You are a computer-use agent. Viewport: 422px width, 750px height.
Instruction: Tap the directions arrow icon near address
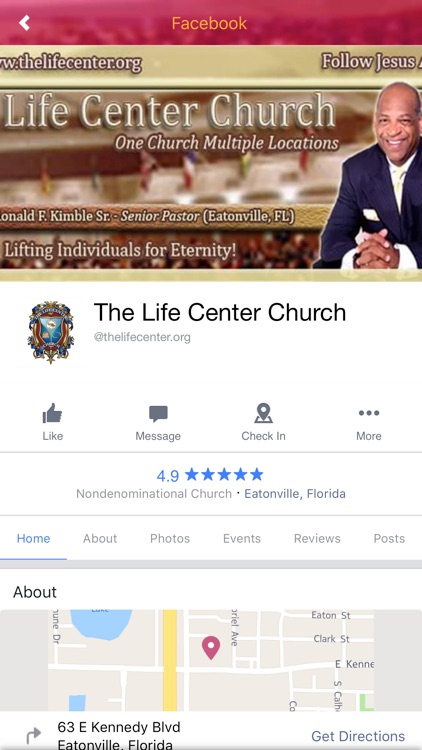click(x=33, y=735)
